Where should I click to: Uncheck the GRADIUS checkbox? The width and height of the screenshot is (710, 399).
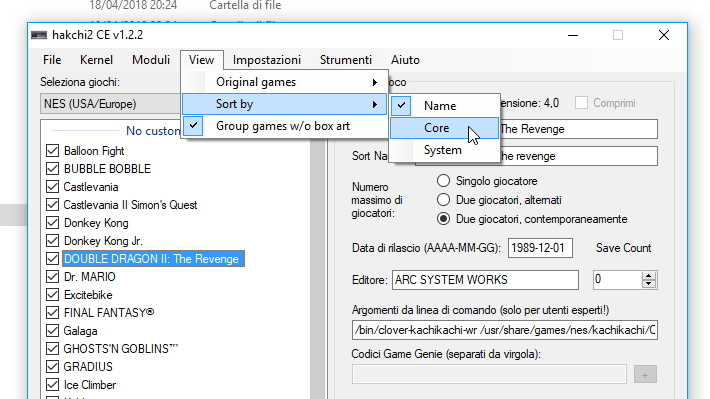pyautogui.click(x=53, y=366)
